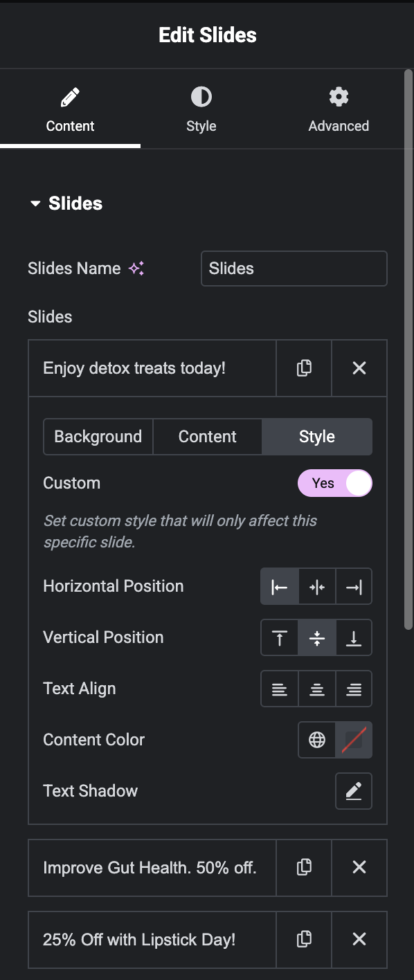
Task: Set vertical position to bottom
Action: pos(354,638)
